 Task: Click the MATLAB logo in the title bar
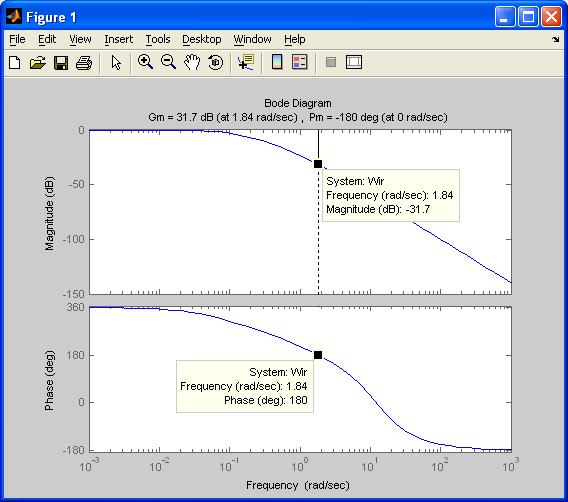(14, 16)
